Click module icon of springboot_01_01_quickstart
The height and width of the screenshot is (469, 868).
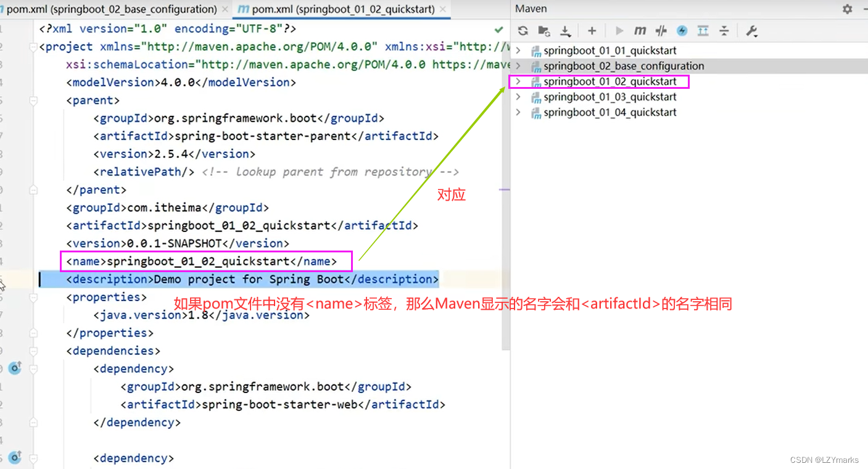tap(535, 51)
